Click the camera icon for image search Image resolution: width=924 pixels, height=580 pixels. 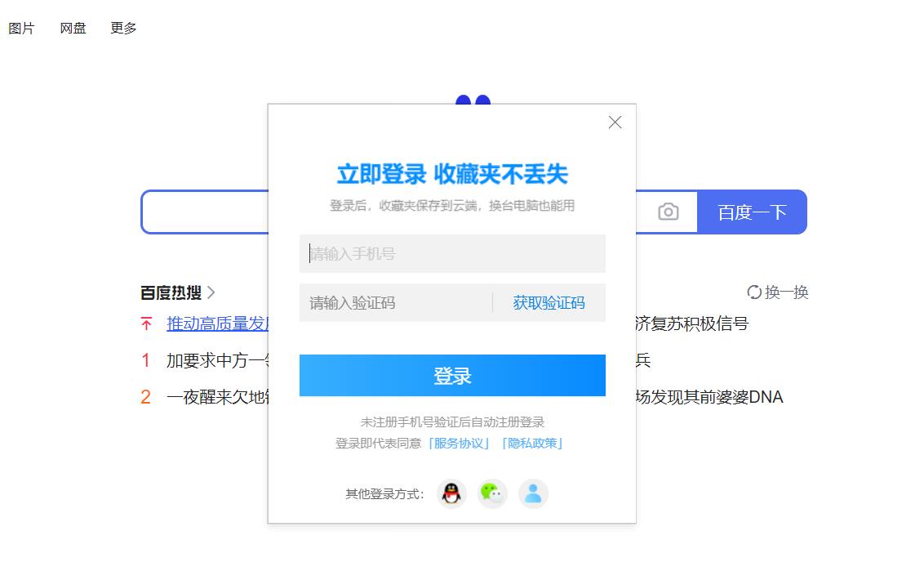tap(668, 212)
